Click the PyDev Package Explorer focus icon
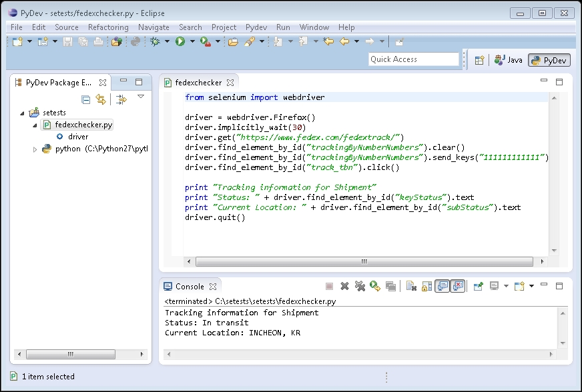Viewport: 582px width, 392px height. tap(121, 99)
